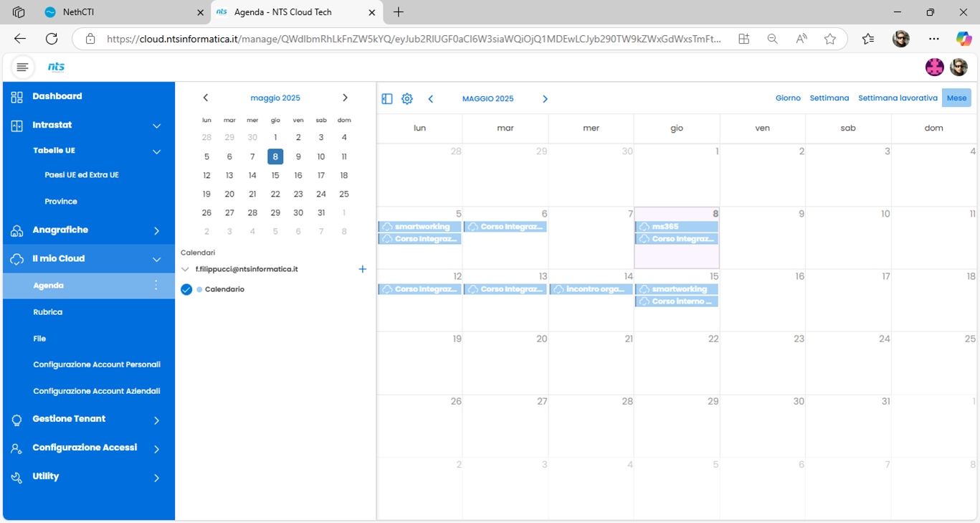Open the Incontro orga... event on May 14
This screenshot has width=980, height=523.
click(591, 289)
